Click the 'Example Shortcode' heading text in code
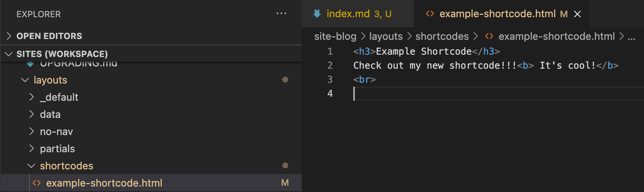 (x=424, y=51)
